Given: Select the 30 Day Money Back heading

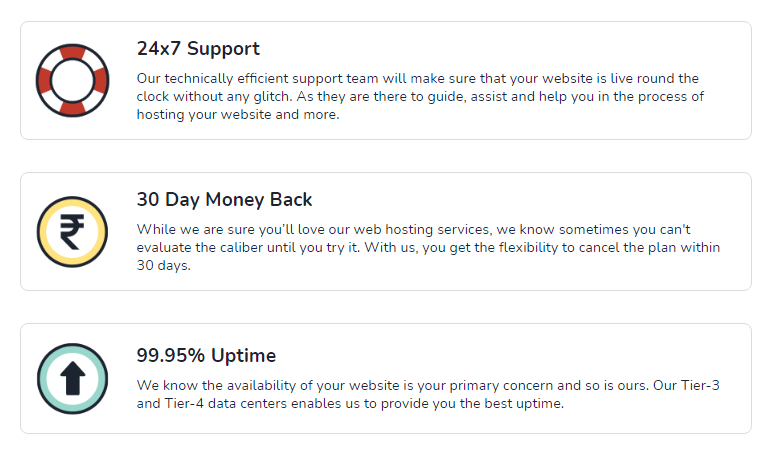Looking at the screenshot, I should 224,200.
